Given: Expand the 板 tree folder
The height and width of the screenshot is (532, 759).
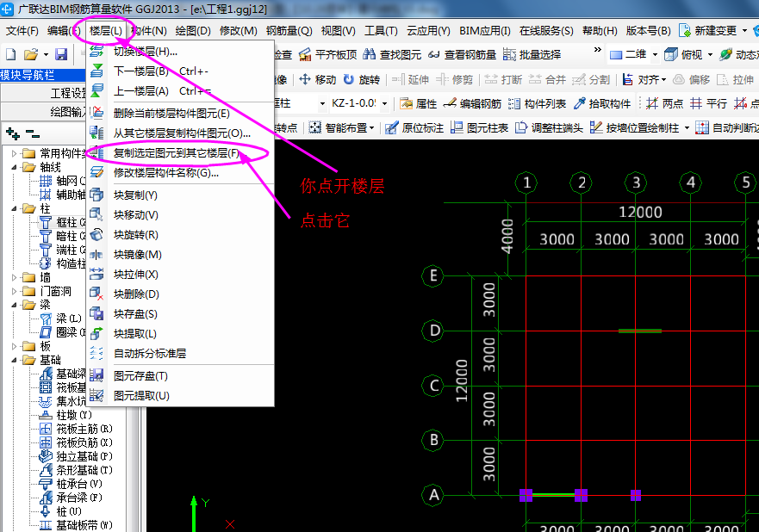Looking at the screenshot, I should (14, 346).
